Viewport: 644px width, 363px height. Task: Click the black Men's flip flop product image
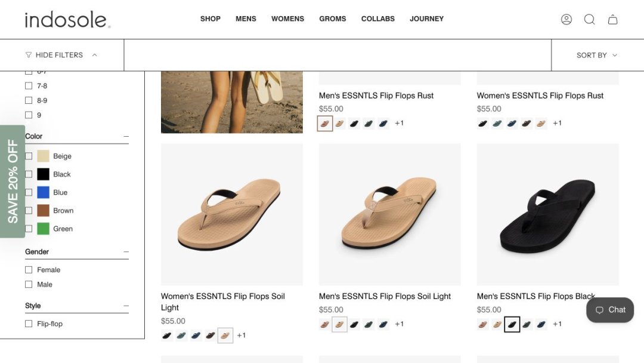pos(547,214)
